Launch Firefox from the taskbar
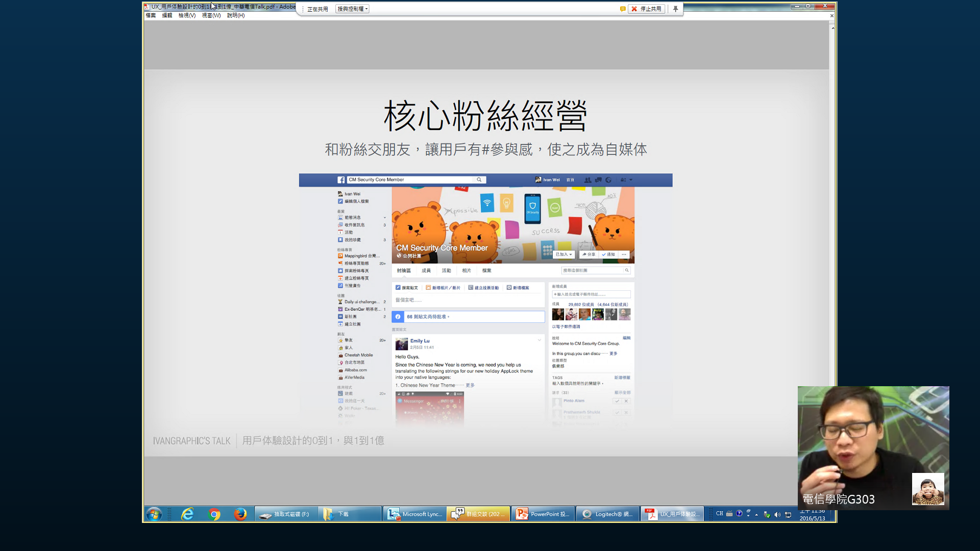 point(240,514)
